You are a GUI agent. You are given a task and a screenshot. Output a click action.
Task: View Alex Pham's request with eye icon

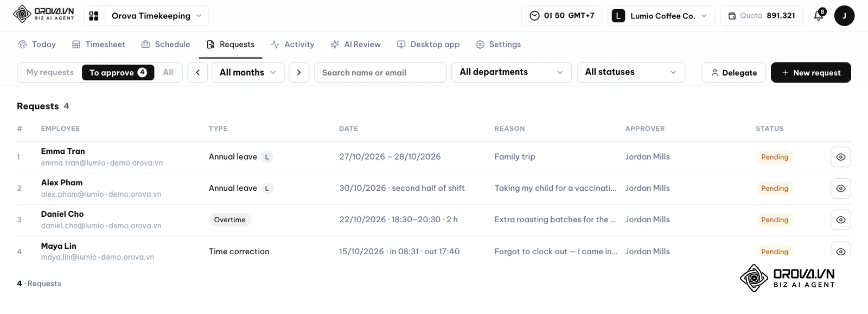coord(840,189)
